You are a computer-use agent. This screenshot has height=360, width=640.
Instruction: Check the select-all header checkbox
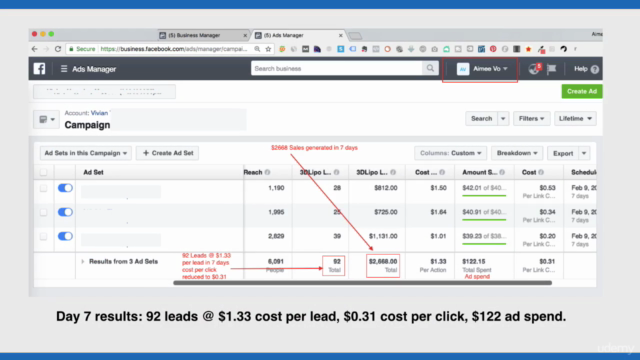(43, 172)
